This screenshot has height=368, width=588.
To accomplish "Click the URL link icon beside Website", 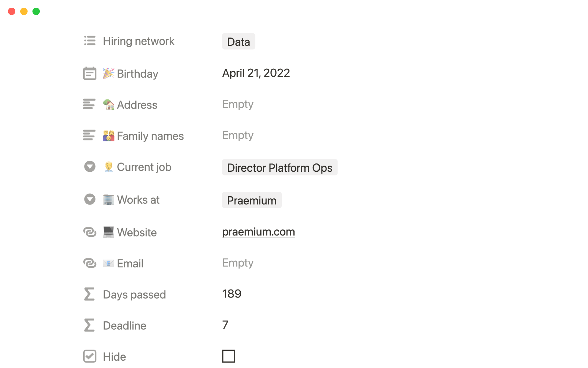I will click(90, 232).
